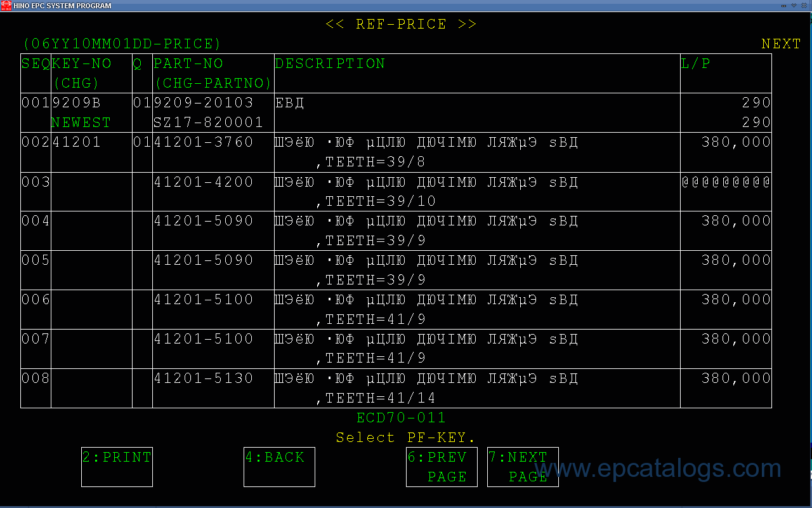Select key number 41201
The width and height of the screenshot is (812, 508).
pos(76,142)
